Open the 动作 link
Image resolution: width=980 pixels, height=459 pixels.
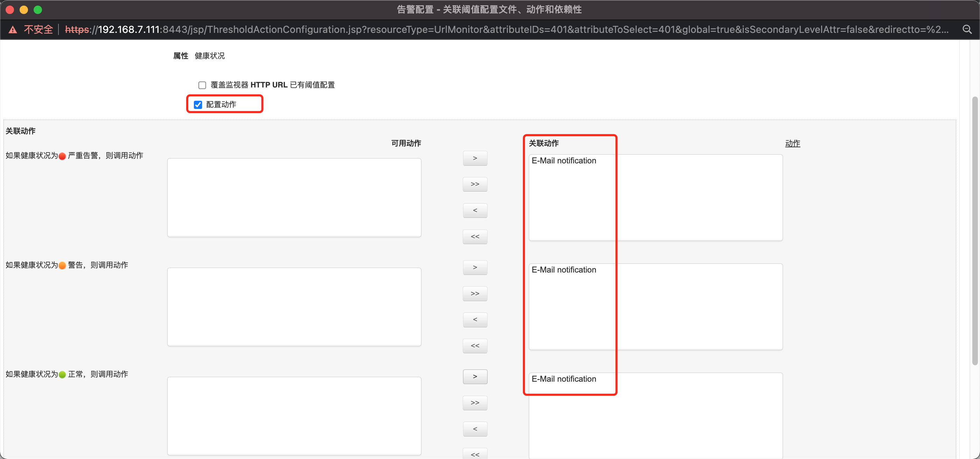point(792,143)
